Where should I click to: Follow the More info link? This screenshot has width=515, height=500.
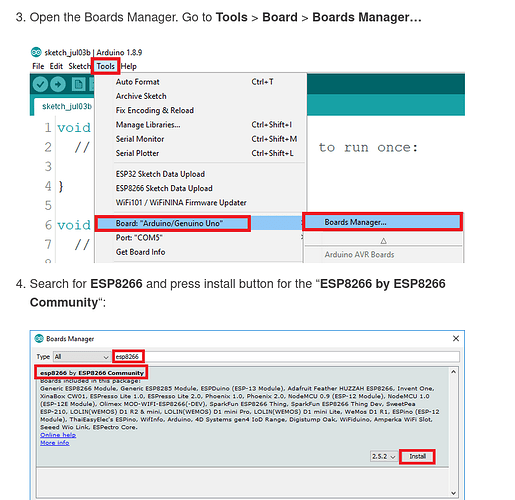coord(55,443)
